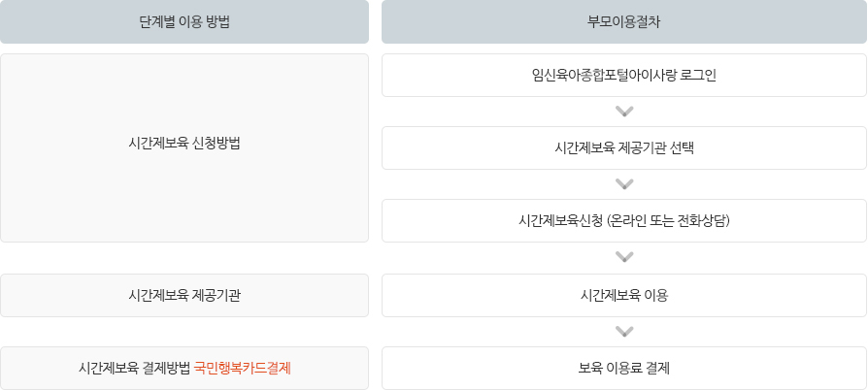Click the 보육 이용료 결제 step
Screen dimensions: 868x390
624,368
